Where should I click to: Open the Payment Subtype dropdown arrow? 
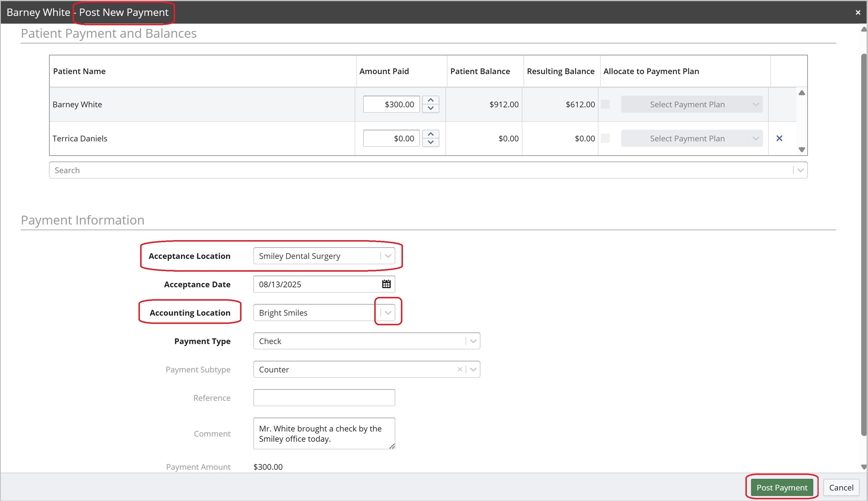pyautogui.click(x=473, y=370)
